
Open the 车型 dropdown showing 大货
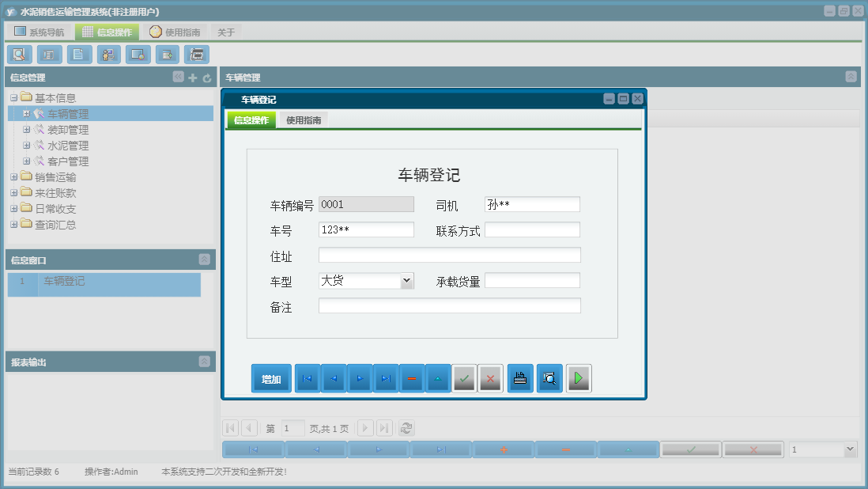pyautogui.click(x=406, y=280)
